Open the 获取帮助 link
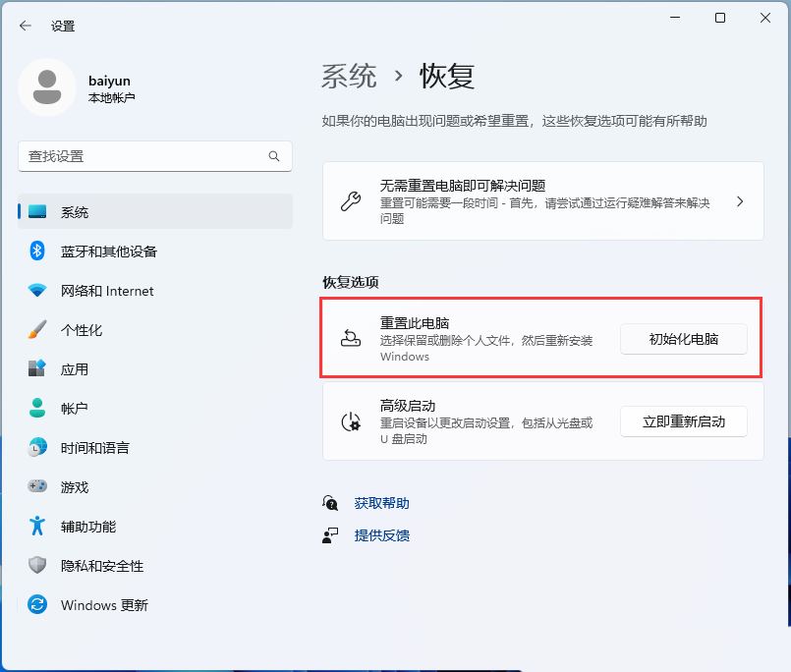Screen dimensions: 791x672 (382, 503)
